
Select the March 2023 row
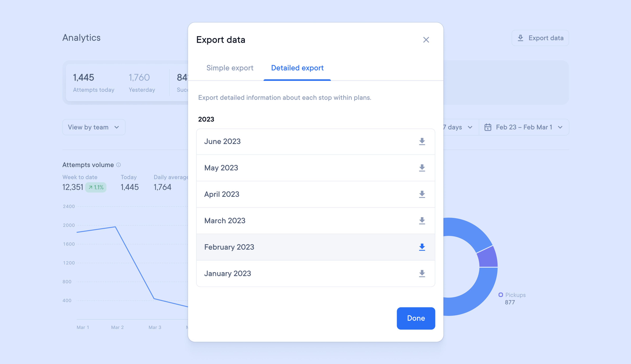click(x=316, y=221)
